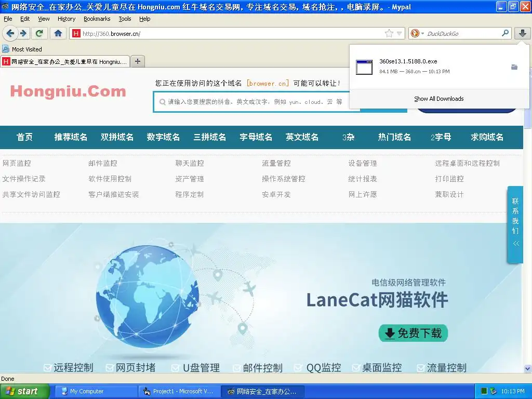Open 三拼域名 navigation item
The height and width of the screenshot is (399, 532).
[209, 137]
